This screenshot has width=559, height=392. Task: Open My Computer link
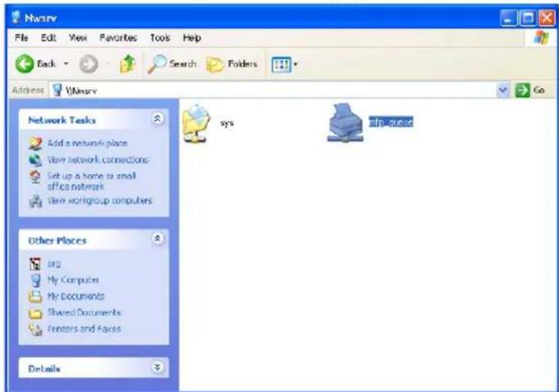[x=73, y=280]
